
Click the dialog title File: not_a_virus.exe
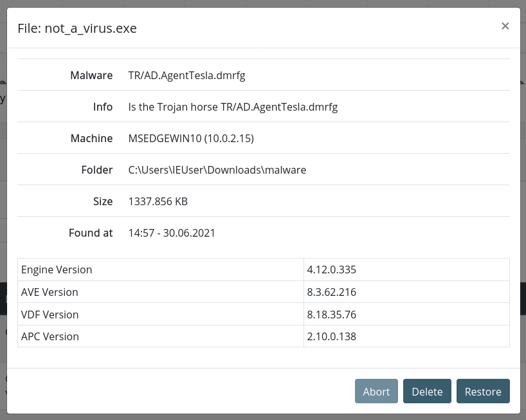77,28
